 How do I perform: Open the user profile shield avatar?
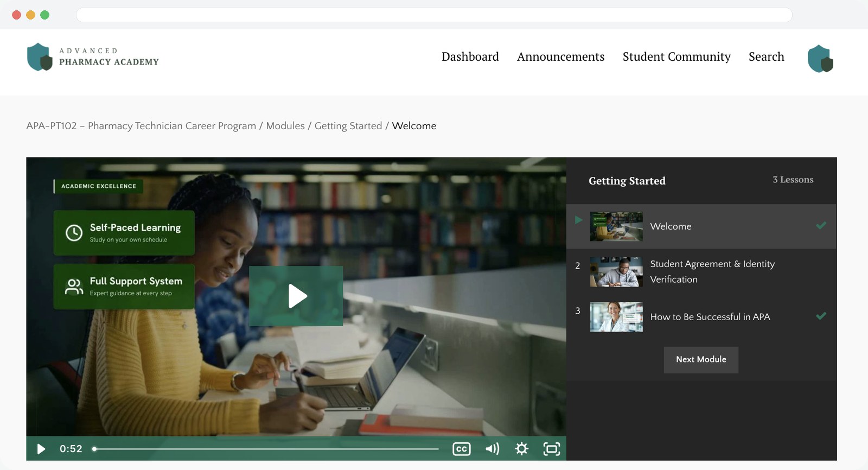820,59
